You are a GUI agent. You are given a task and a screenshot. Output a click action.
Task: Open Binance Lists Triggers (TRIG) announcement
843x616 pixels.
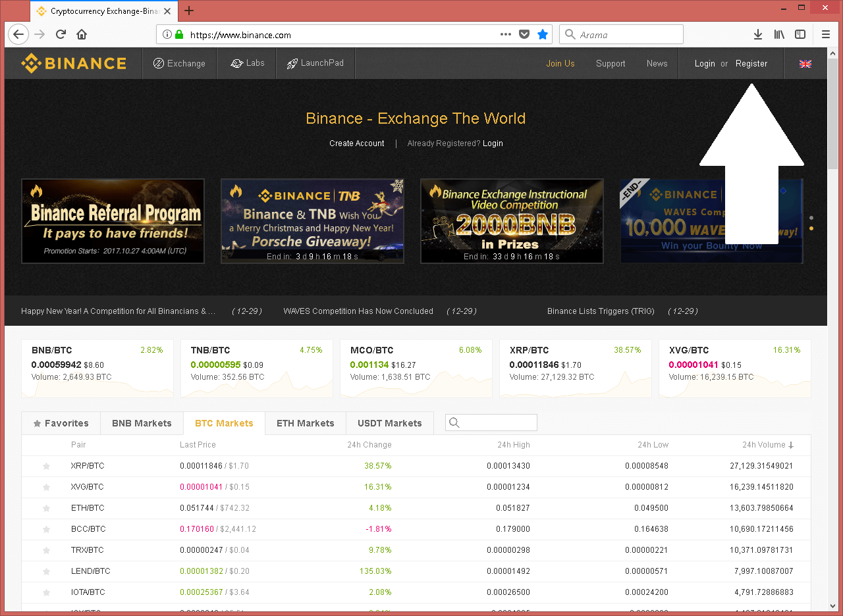coord(601,311)
